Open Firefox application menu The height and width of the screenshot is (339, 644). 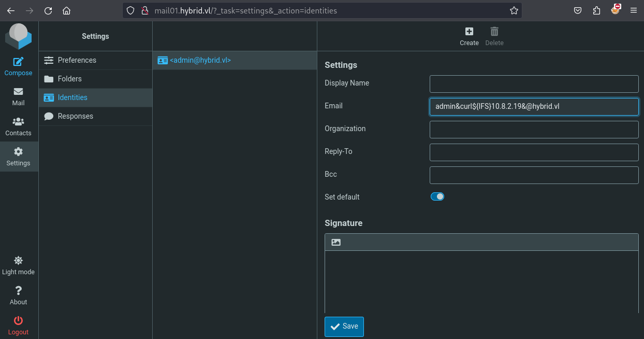[x=634, y=10]
